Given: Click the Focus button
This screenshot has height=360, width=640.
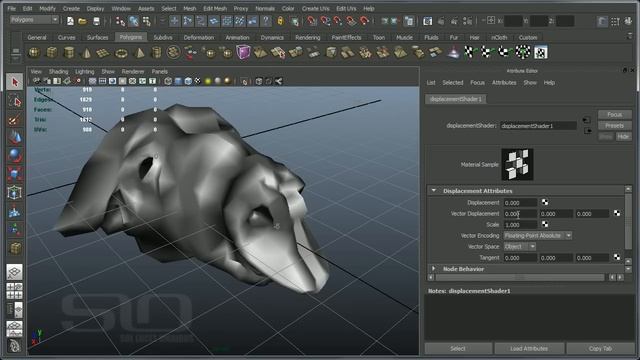Looking at the screenshot, I should (615, 114).
